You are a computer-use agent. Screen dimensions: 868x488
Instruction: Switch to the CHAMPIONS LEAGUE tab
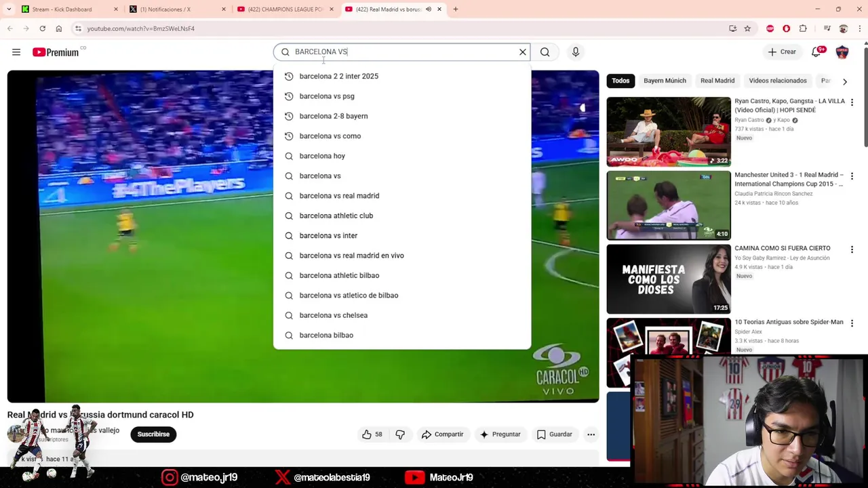285,9
